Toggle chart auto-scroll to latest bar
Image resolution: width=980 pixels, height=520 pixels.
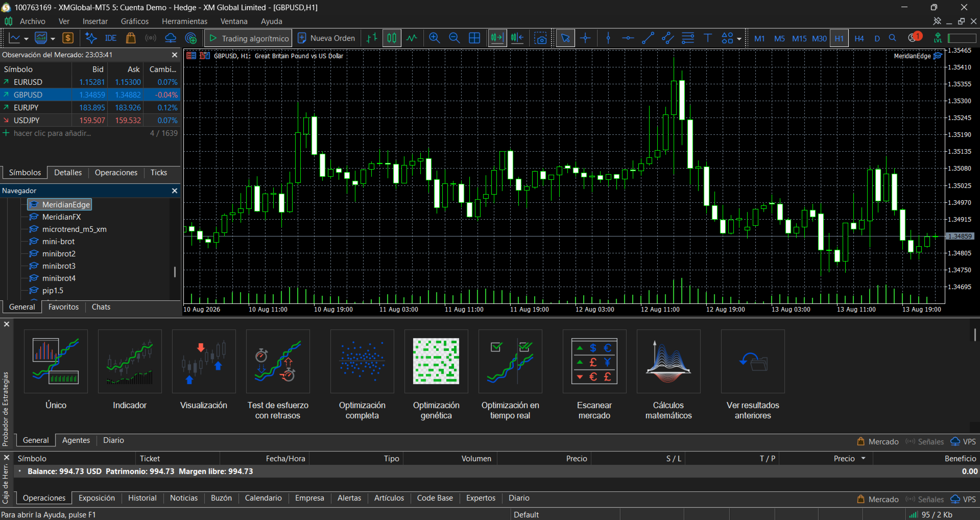[x=497, y=38]
